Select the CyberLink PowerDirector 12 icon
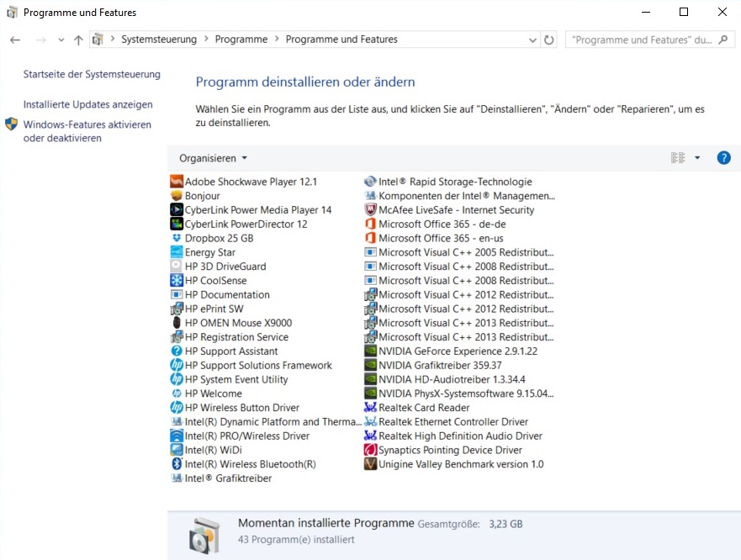Screen dimensions: 741x560 pos(177,224)
